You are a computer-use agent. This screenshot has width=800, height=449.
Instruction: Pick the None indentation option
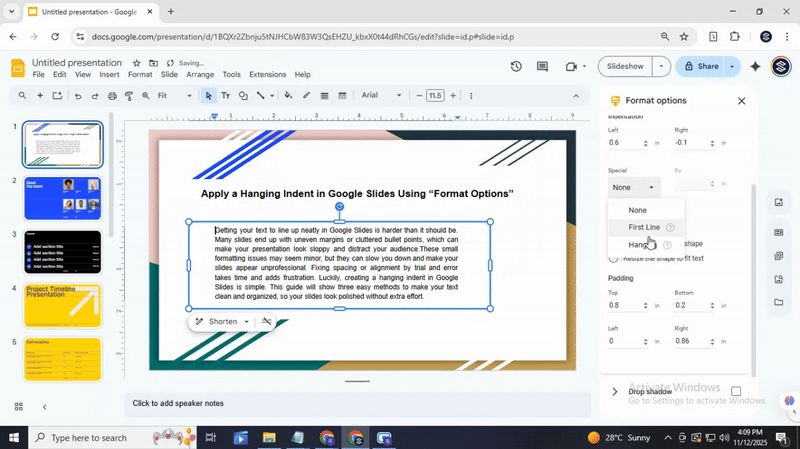coord(637,210)
